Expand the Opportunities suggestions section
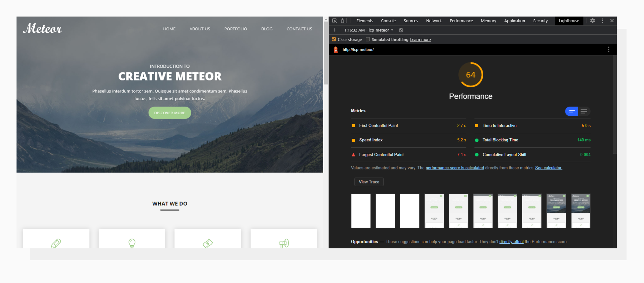644x283 pixels. click(364, 242)
